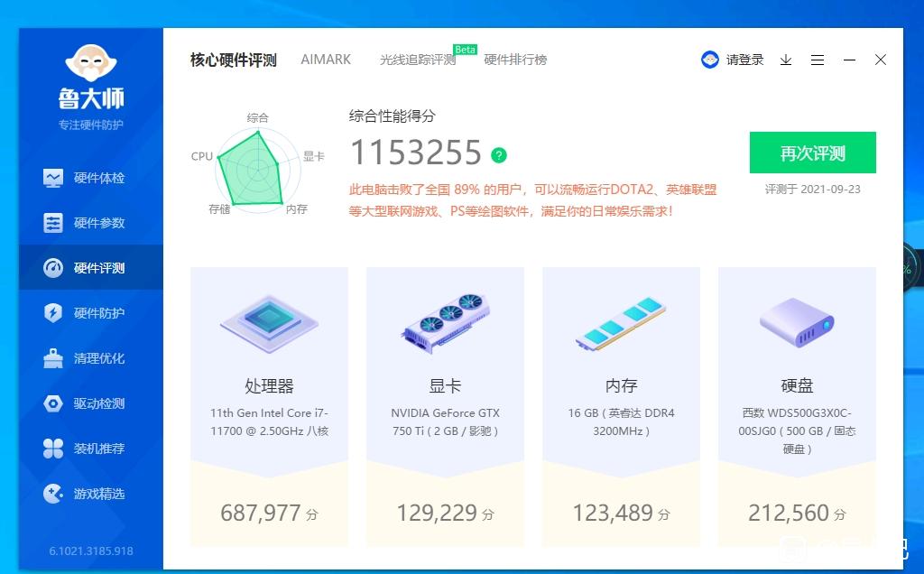Click the user avatar login icon
924x574 pixels.
click(x=709, y=60)
